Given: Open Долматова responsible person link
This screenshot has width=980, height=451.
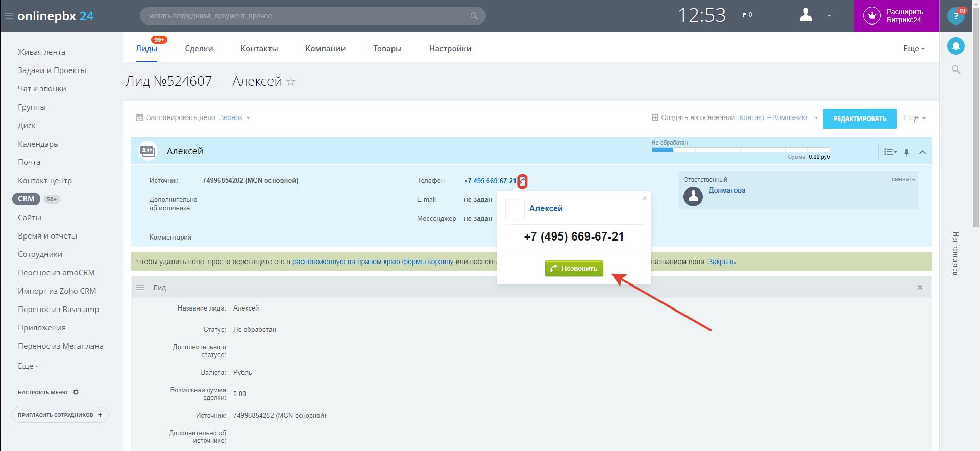Looking at the screenshot, I should 727,190.
